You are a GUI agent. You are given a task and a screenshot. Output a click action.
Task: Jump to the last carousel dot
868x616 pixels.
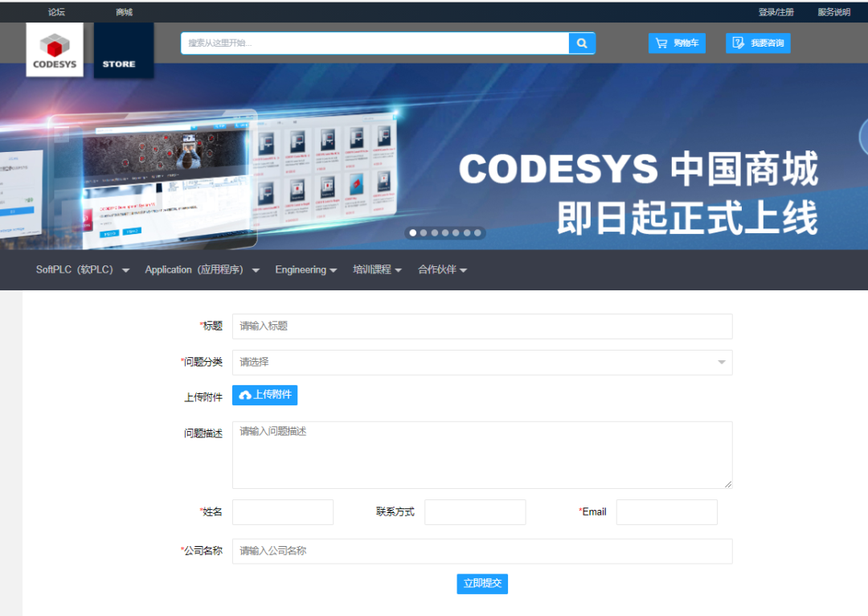pyautogui.click(x=477, y=233)
